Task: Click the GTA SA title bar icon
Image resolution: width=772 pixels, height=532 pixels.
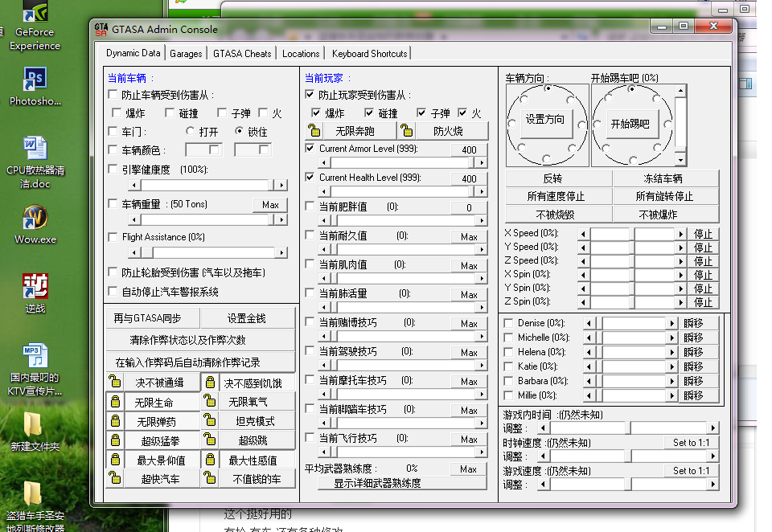Action: tap(101, 30)
